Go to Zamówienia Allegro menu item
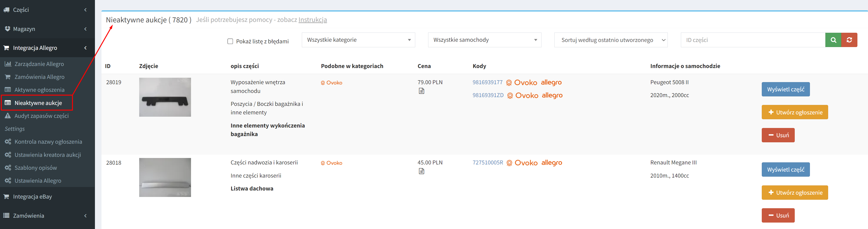Viewport: 868px width, 229px height. 39,77
